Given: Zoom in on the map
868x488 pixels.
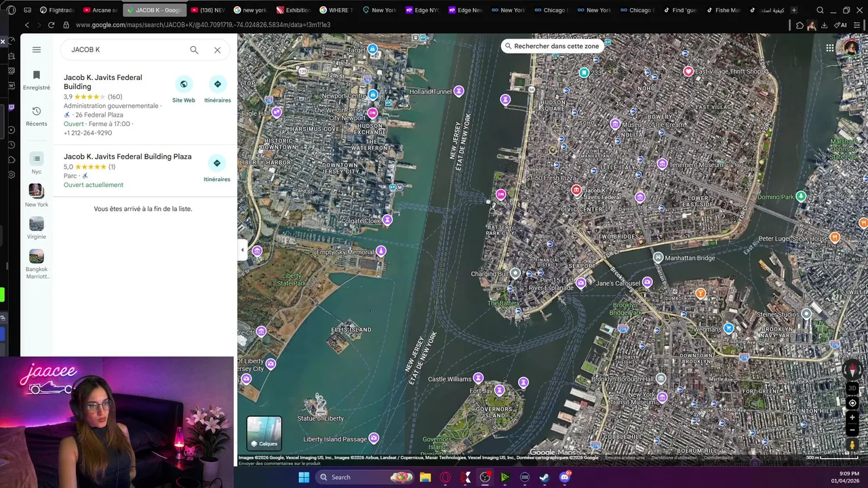Looking at the screenshot, I should [852, 418].
